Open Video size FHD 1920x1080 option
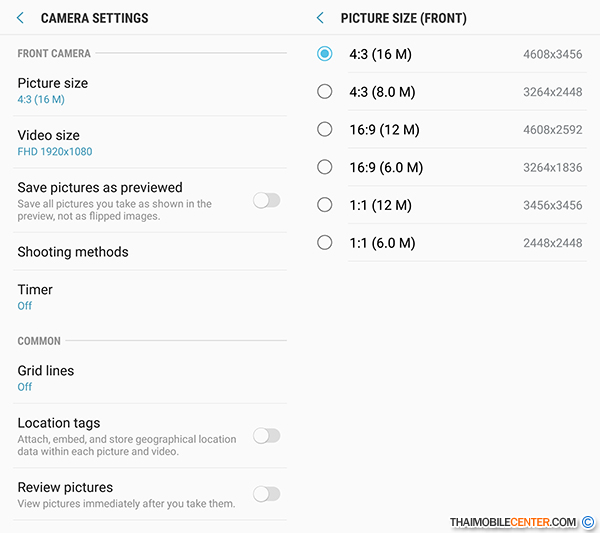Screen dimensions: 600x533 (150, 142)
